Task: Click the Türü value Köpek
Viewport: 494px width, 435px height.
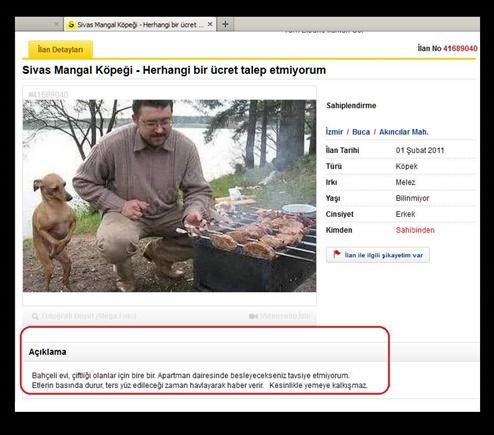Action: click(x=406, y=166)
